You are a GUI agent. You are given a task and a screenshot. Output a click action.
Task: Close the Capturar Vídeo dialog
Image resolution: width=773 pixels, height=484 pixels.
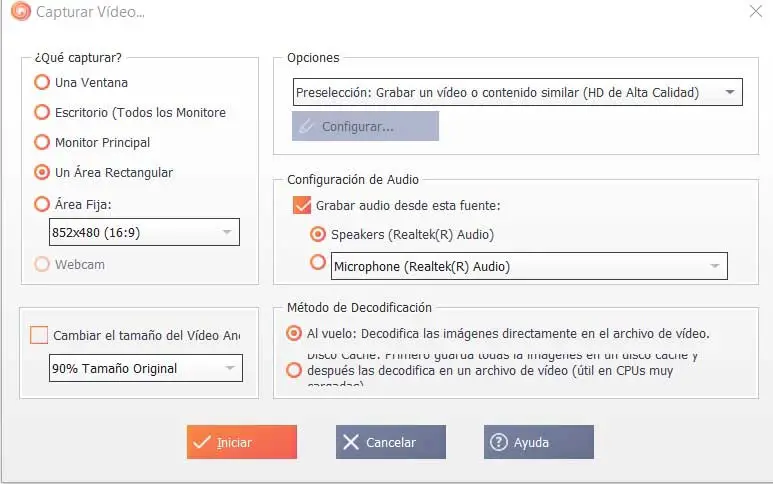755,12
